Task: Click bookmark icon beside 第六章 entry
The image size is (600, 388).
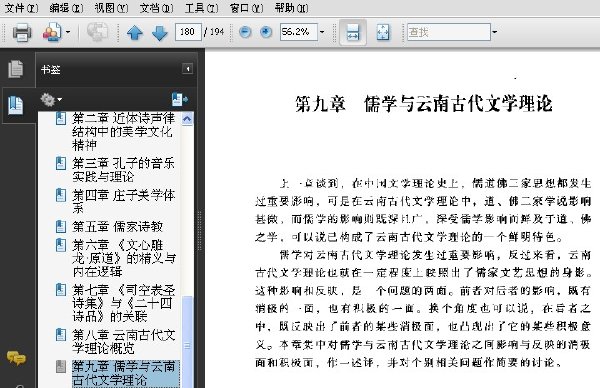Action: coord(61,245)
